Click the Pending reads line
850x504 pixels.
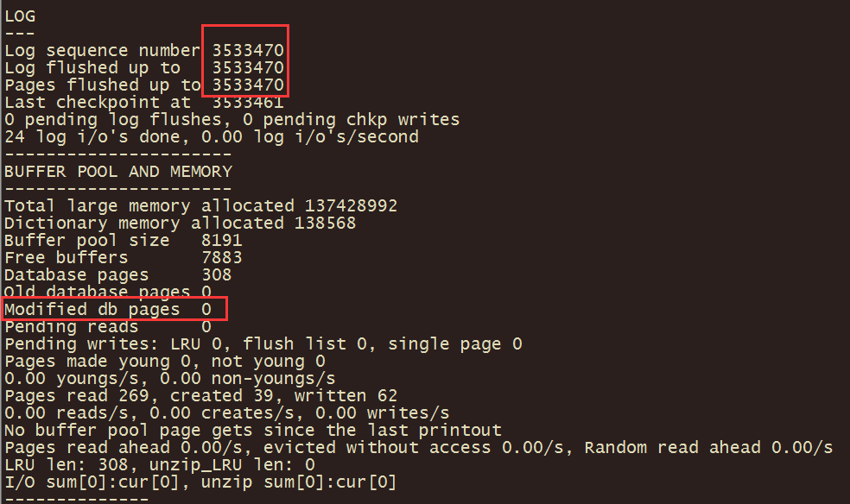pyautogui.click(x=108, y=327)
